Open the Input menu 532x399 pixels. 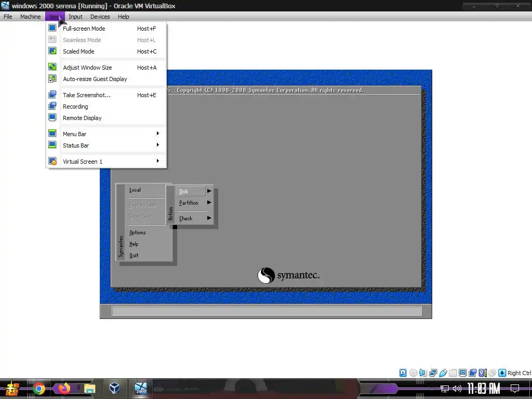(x=75, y=17)
